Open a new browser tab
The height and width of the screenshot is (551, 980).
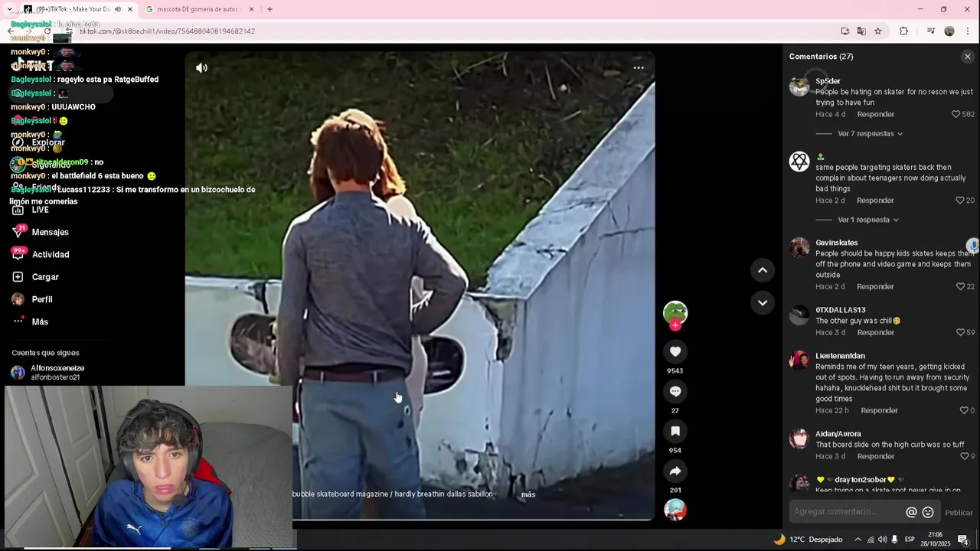click(x=269, y=9)
